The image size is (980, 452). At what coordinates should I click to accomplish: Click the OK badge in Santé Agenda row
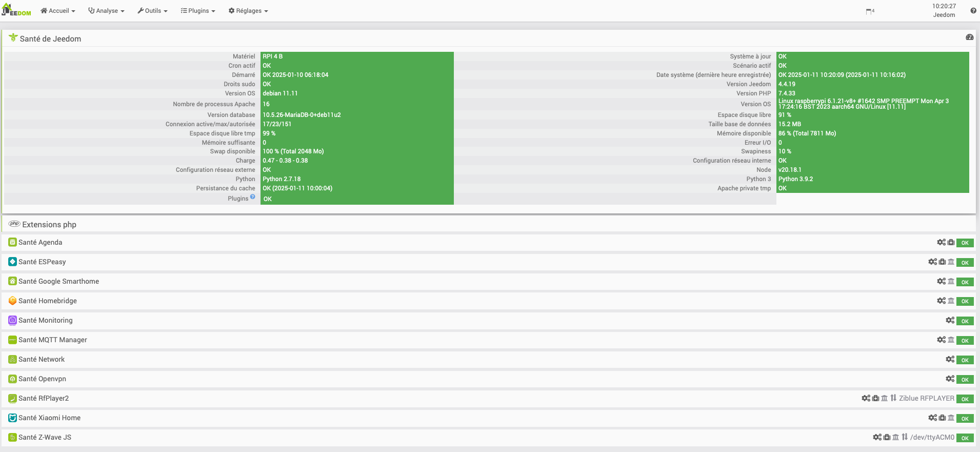coord(965,243)
